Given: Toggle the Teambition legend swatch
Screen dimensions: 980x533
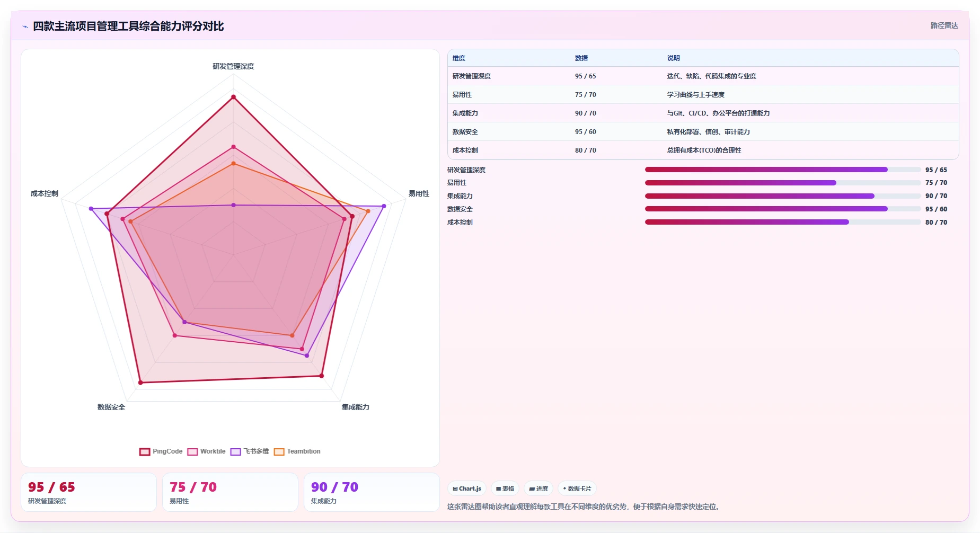Looking at the screenshot, I should point(279,452).
